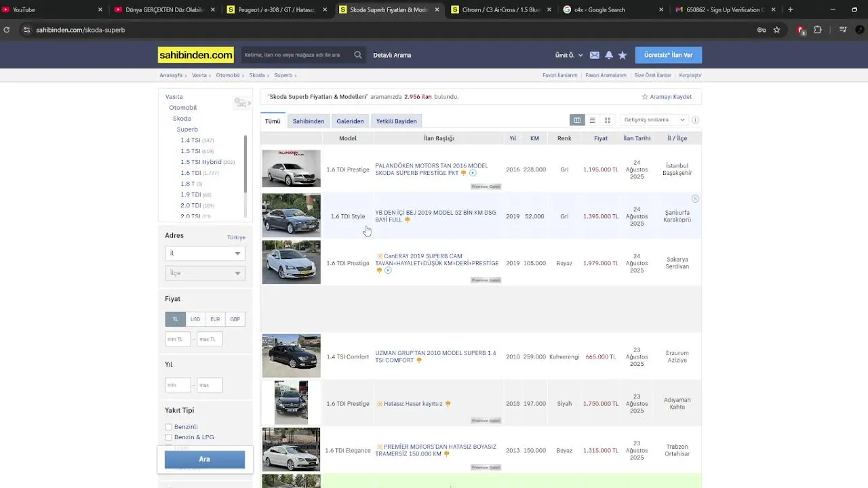Open the İlçe district dropdown
This screenshot has width=868, height=488.
[x=205, y=273]
